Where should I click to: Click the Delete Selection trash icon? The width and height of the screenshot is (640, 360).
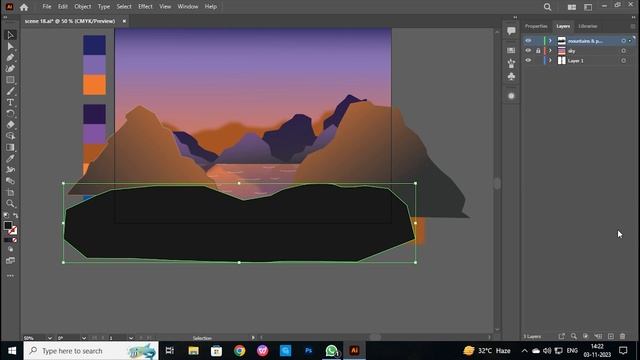[622, 336]
